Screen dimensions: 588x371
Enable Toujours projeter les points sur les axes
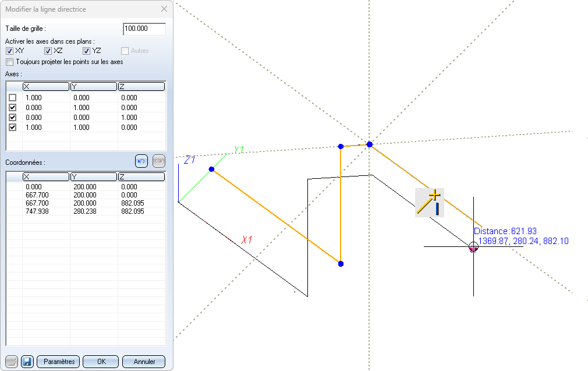(9, 62)
